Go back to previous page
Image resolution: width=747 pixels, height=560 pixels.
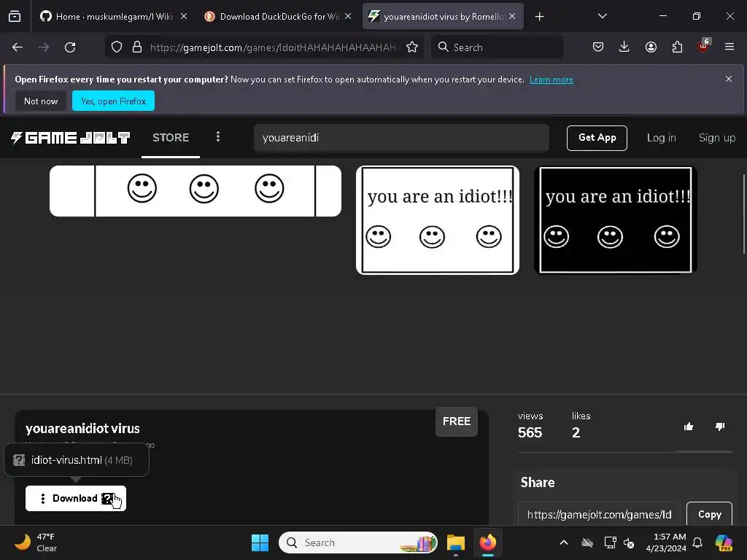(18, 47)
